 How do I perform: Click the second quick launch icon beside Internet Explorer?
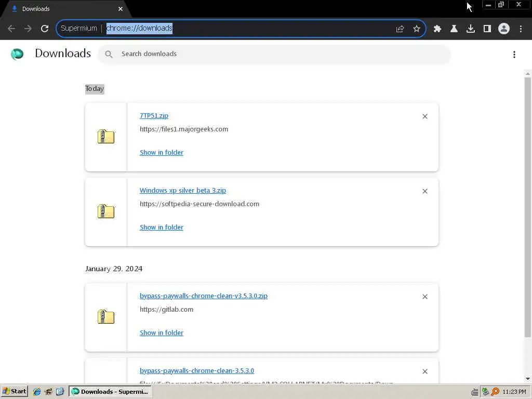pyautogui.click(x=48, y=392)
